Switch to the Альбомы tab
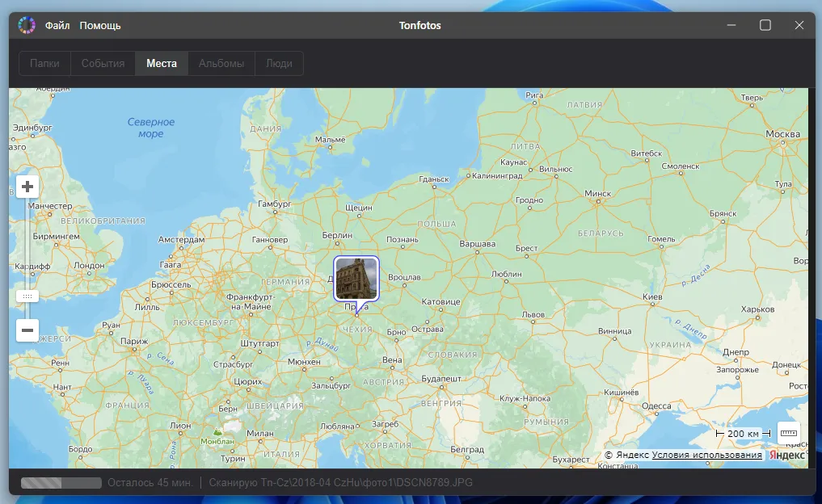The height and width of the screenshot is (504, 822). click(x=221, y=63)
